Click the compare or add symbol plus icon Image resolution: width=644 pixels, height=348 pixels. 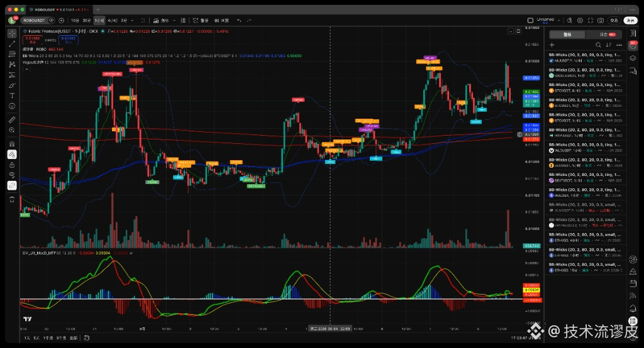point(62,20)
